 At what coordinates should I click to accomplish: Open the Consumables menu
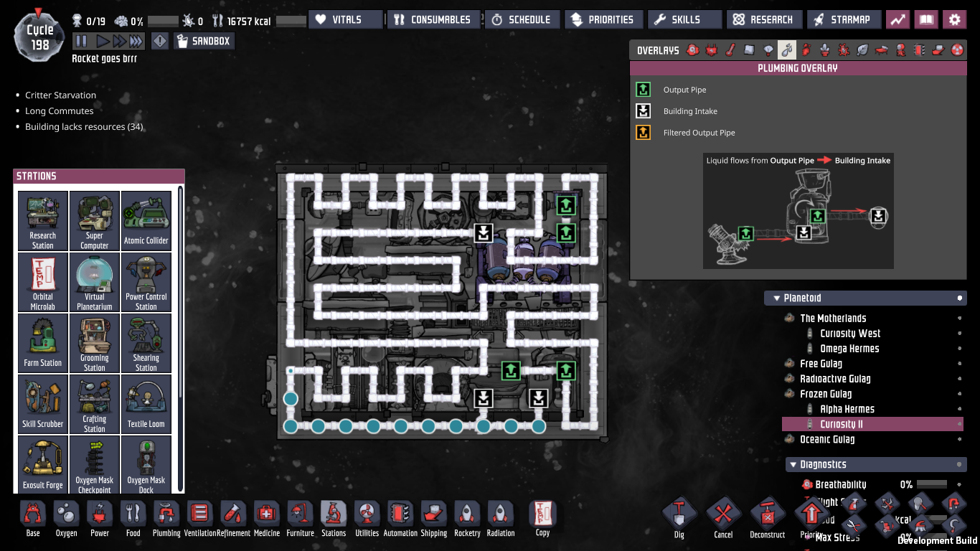[x=434, y=19]
